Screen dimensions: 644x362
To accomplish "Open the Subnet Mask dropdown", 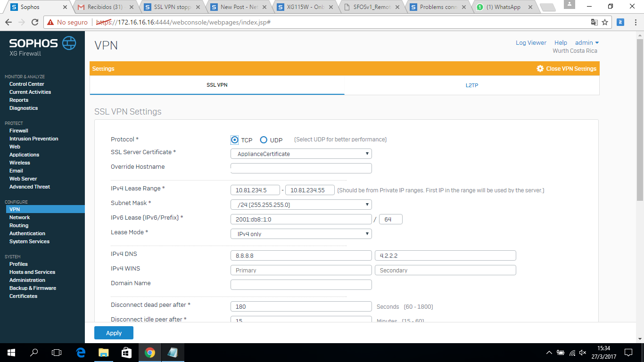I will [301, 205].
